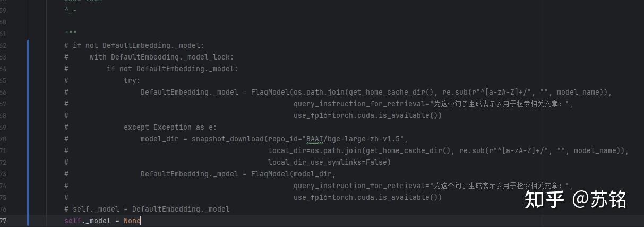
Task: Click the BAAI text with wavy underline
Action: click(314, 139)
